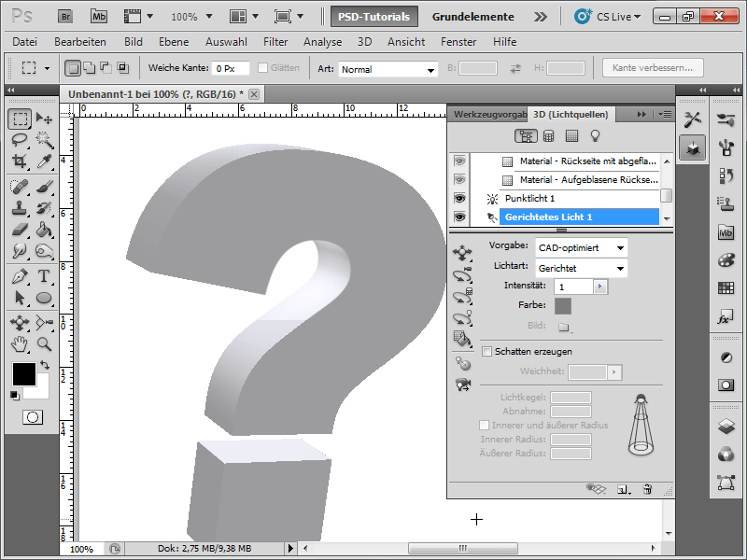Choose the Intersect with Selection mode button

(123, 68)
